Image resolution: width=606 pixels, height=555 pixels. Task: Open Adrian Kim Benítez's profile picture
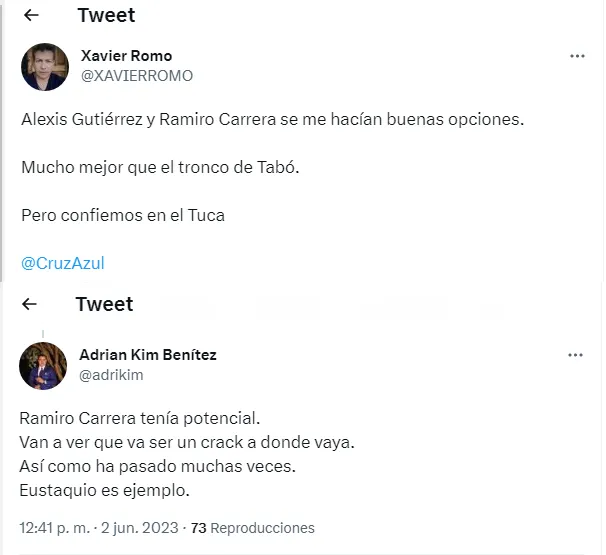click(x=43, y=365)
